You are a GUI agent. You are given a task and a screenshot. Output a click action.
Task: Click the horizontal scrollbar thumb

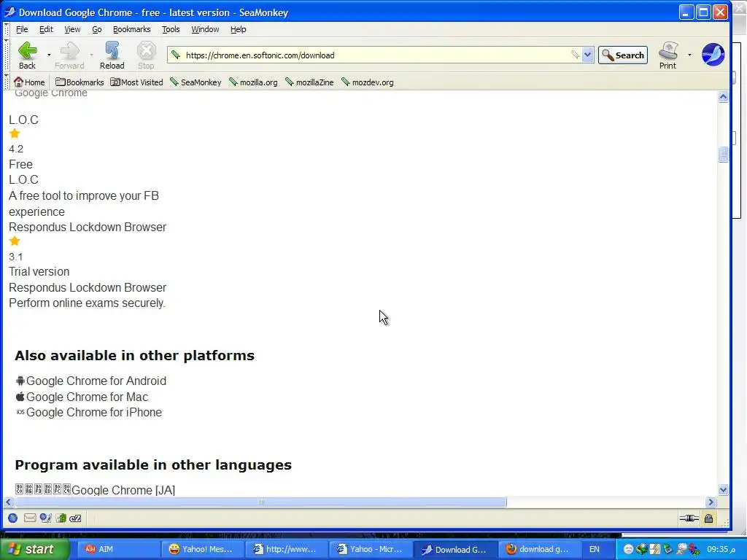pyautogui.click(x=260, y=502)
